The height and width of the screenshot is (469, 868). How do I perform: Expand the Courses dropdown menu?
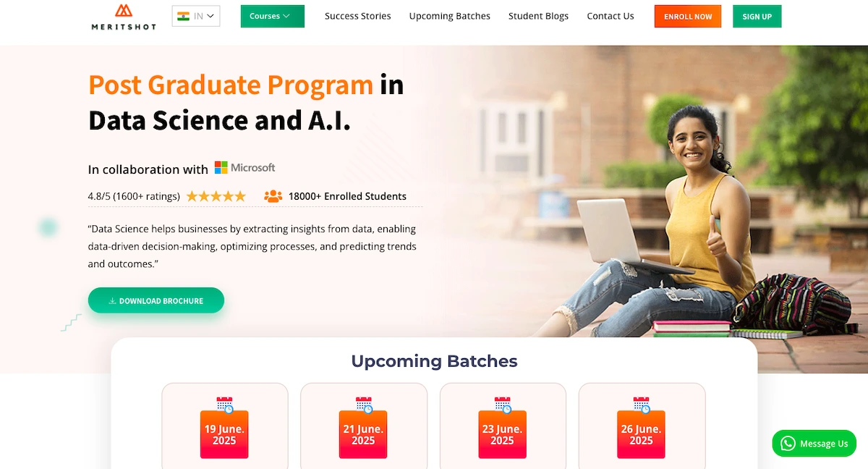click(273, 16)
